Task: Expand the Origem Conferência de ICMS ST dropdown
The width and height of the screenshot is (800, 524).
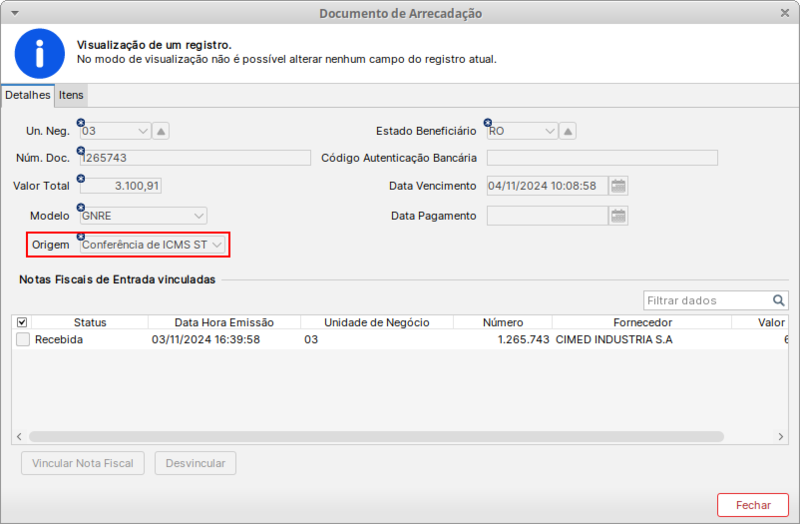Action: [x=216, y=244]
